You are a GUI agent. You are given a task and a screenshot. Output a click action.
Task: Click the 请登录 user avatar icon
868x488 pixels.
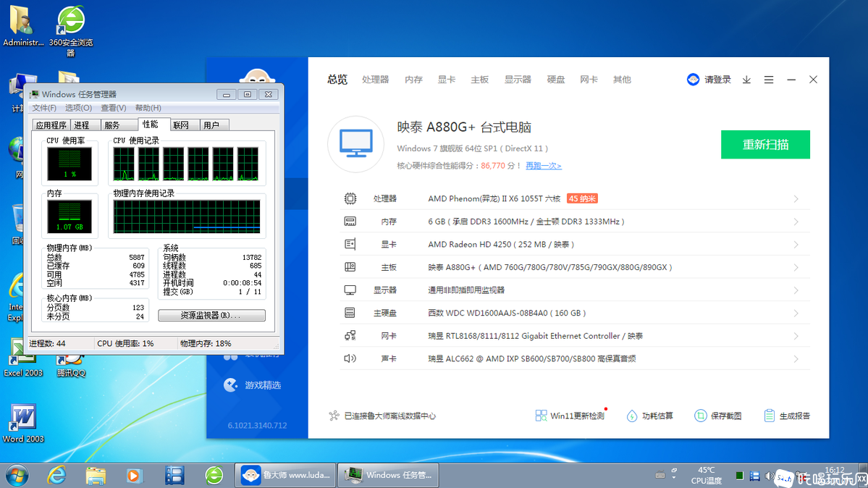point(693,80)
